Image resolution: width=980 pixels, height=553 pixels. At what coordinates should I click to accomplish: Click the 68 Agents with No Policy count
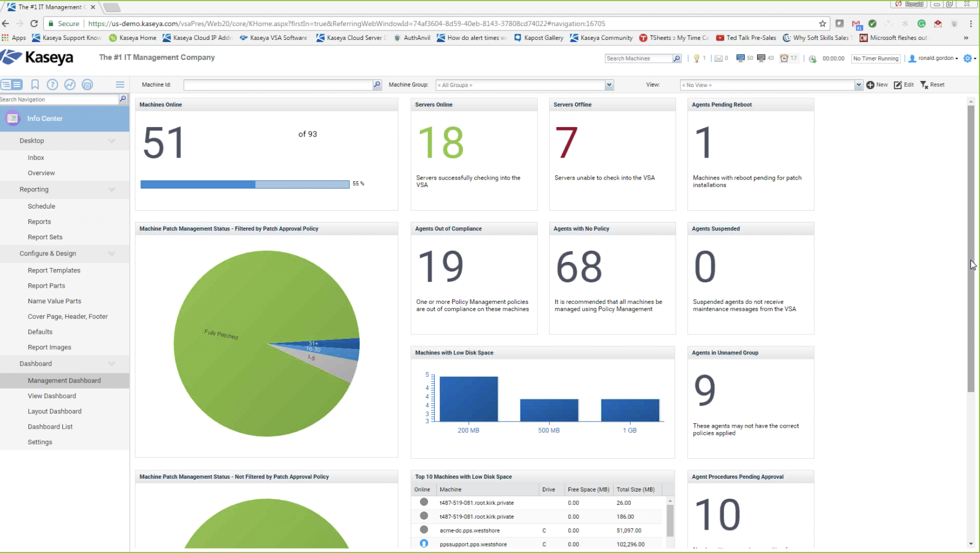coord(579,267)
